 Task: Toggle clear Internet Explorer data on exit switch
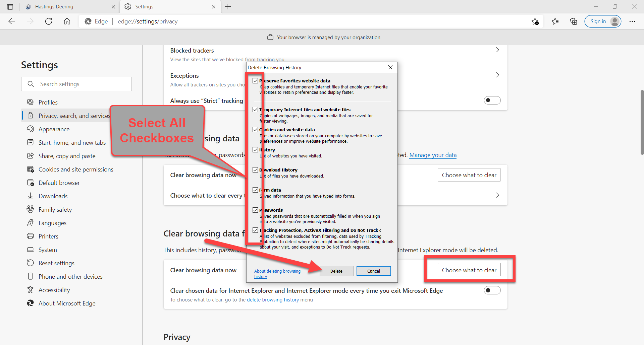[492, 290]
